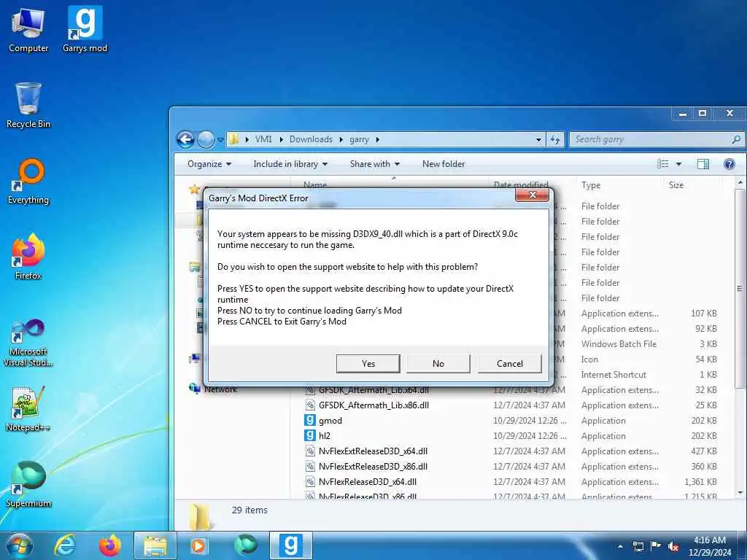Screen dimensions: 747x560
Task: Open the Share with menu
Action: coord(374,164)
